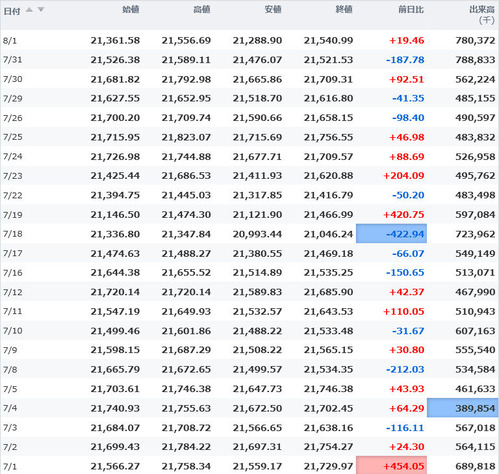The height and width of the screenshot is (474, 499).
Task: Click the 高値 column header
Action: click(x=202, y=10)
